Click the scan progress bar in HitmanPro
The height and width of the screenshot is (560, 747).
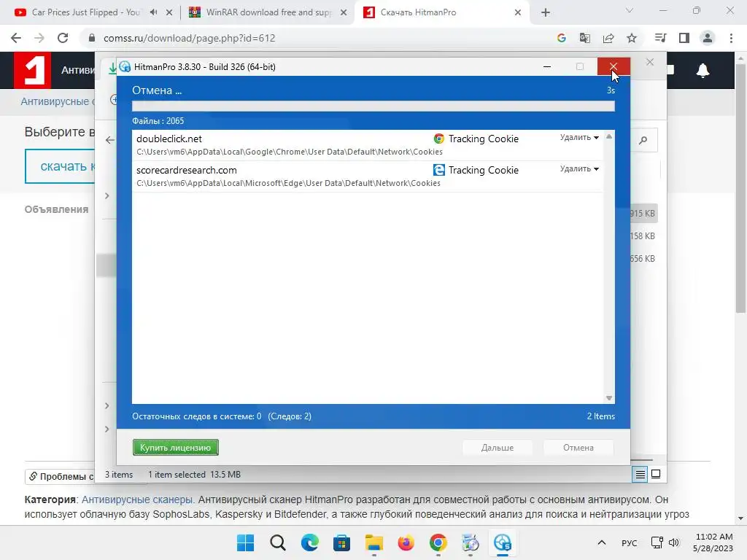point(373,106)
